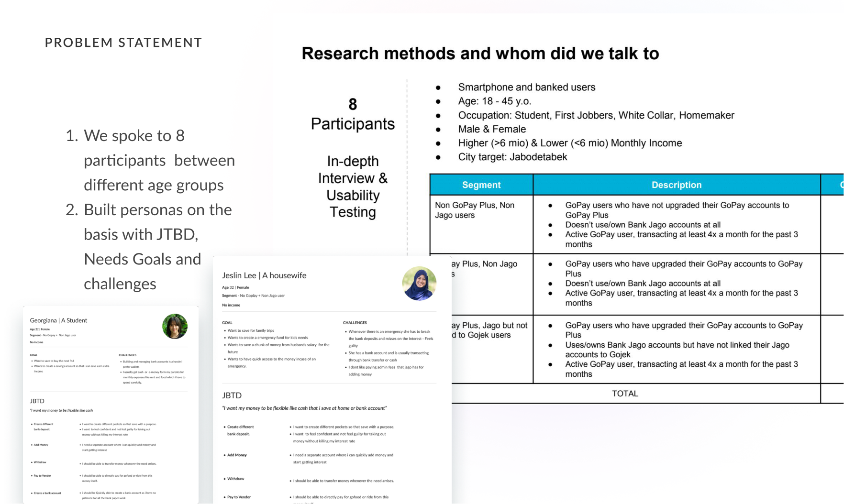844x504 pixels.
Task: Click 'We spoke to 8 participants' list item
Action: tap(159, 160)
